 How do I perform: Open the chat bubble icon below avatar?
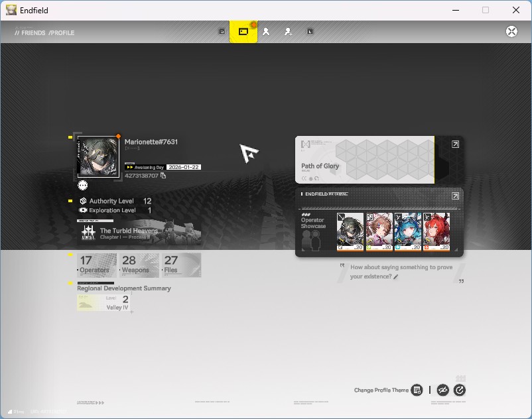82,185
